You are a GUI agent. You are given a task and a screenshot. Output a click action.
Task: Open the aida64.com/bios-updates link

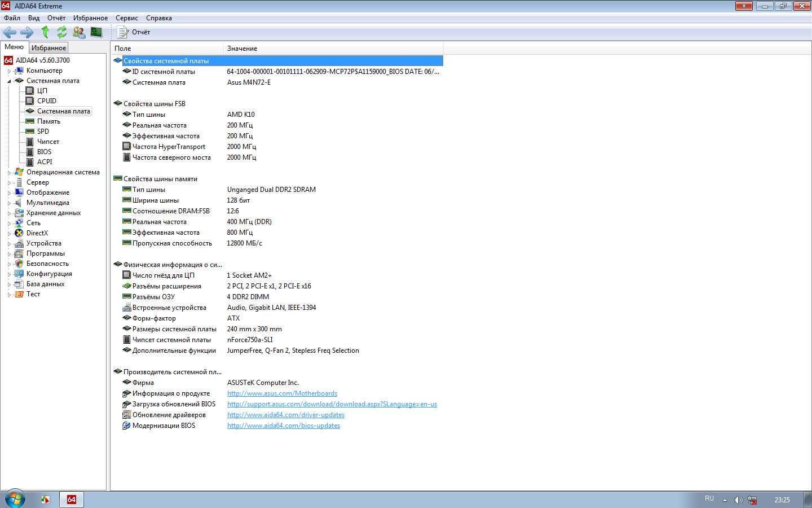(284, 426)
